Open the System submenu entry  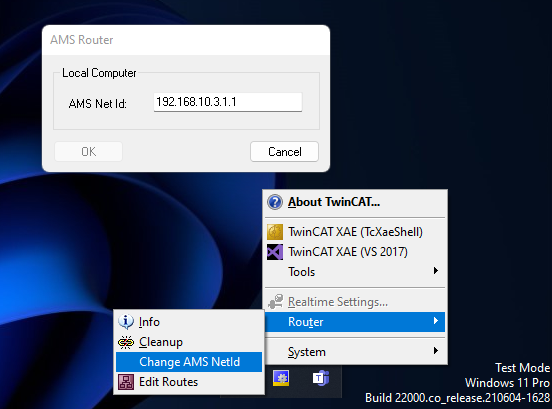(355, 352)
